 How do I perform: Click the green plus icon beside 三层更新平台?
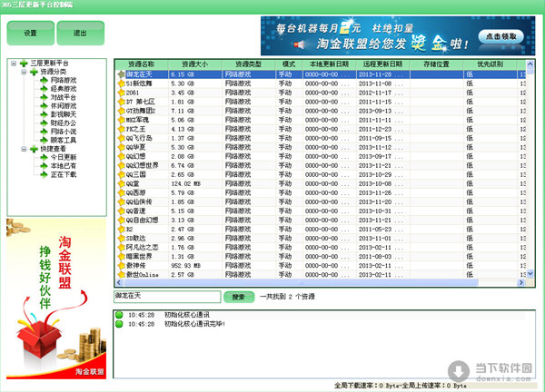pyautogui.click(x=24, y=64)
